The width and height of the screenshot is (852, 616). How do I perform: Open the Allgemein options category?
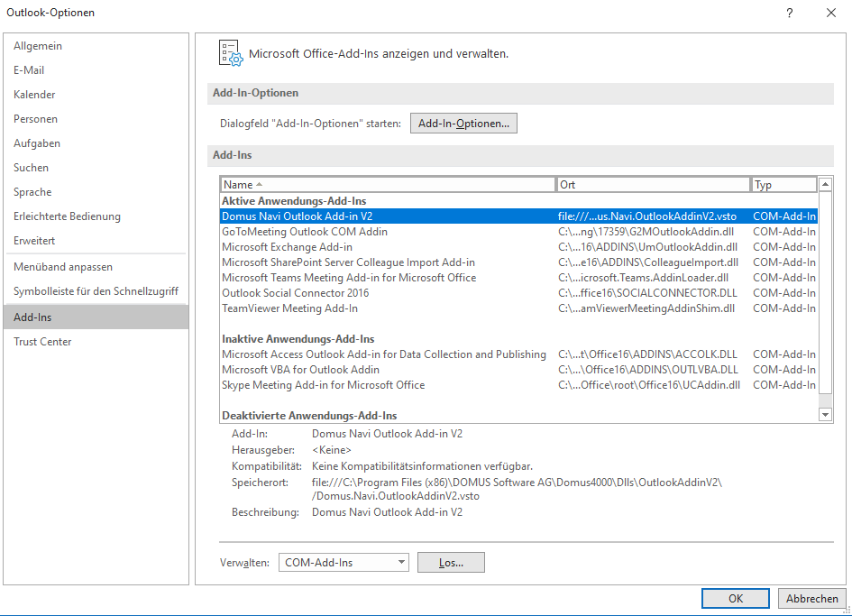pyautogui.click(x=96, y=46)
